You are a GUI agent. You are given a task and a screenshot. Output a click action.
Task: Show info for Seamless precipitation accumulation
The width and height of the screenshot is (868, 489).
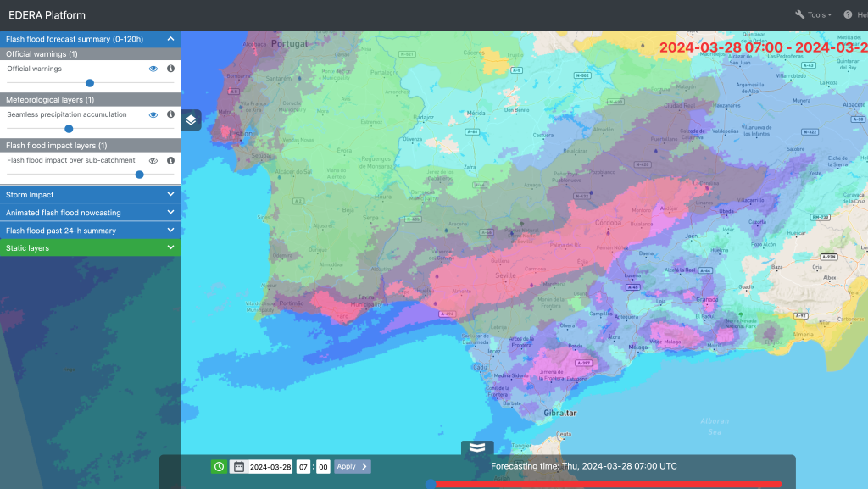[x=170, y=114]
